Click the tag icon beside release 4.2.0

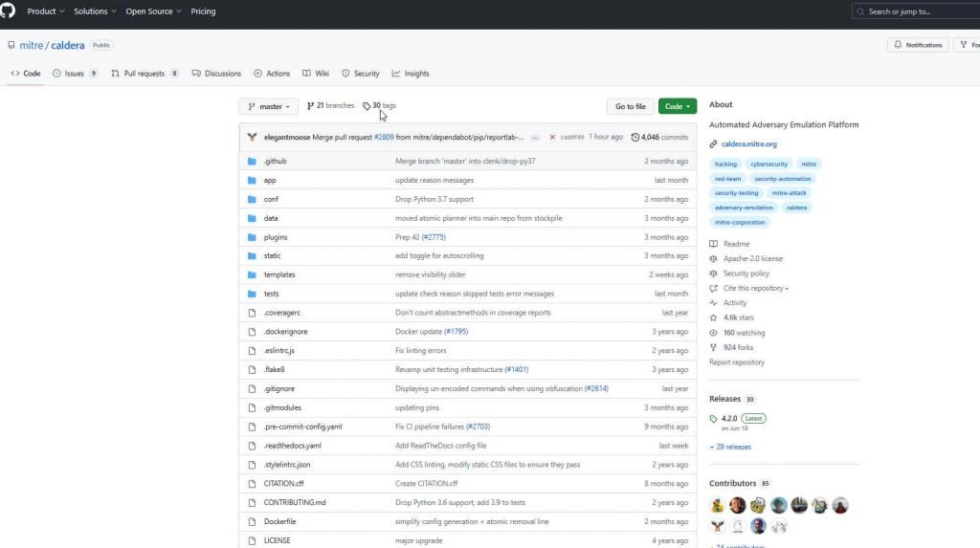[713, 419]
